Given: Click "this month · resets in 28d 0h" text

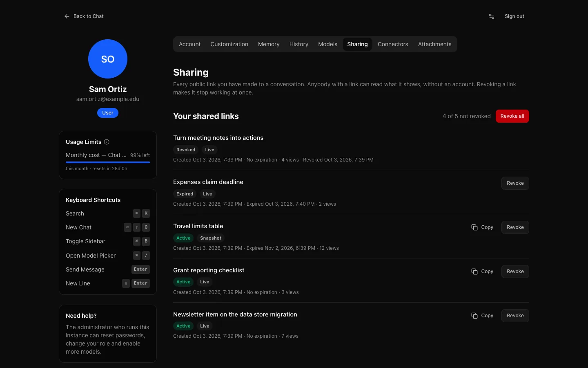Looking at the screenshot, I should tap(96, 168).
